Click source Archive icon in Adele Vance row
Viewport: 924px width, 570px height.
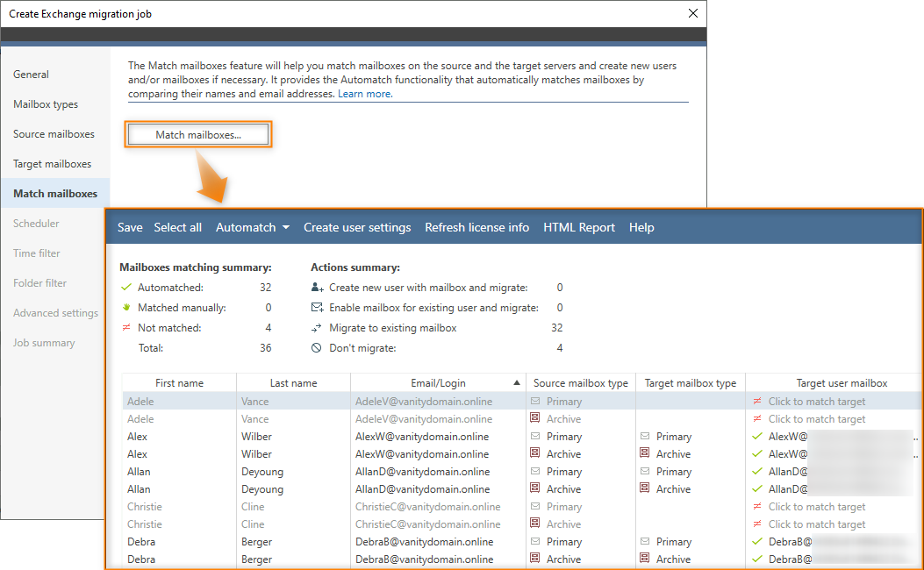535,418
